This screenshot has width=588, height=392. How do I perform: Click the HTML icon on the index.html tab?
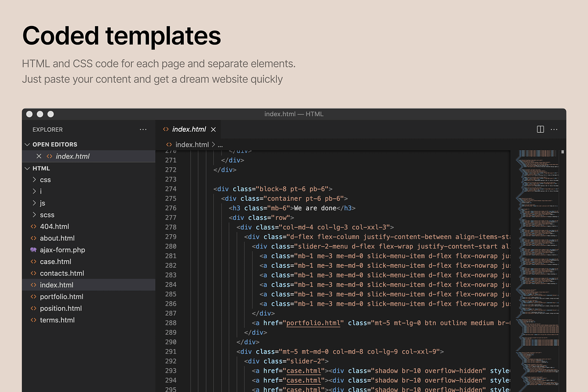tap(166, 129)
